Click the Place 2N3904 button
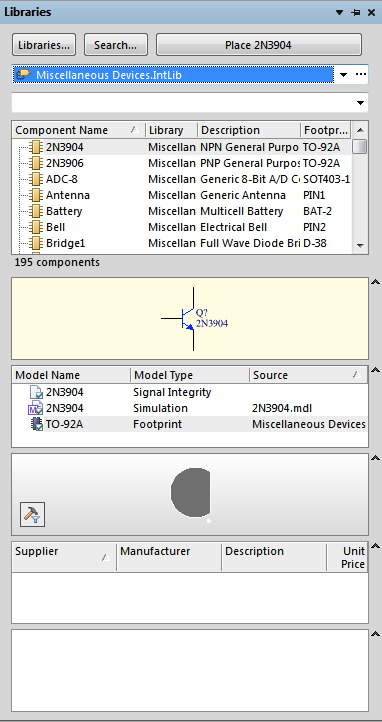The height and width of the screenshot is (722, 382). [259, 45]
